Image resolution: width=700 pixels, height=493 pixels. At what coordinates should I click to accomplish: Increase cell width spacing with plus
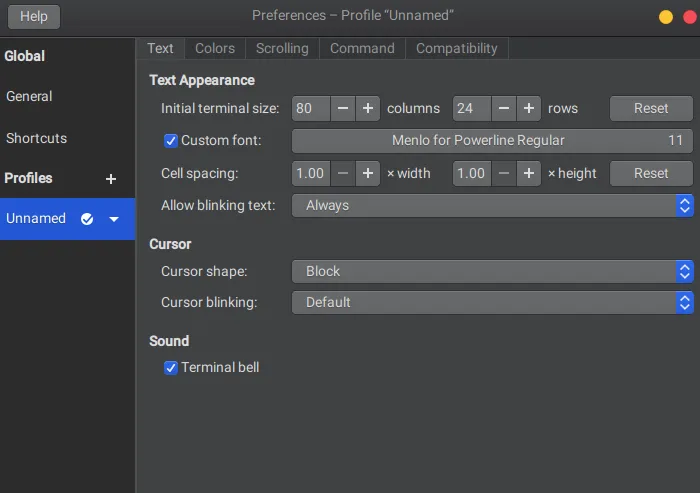click(368, 173)
